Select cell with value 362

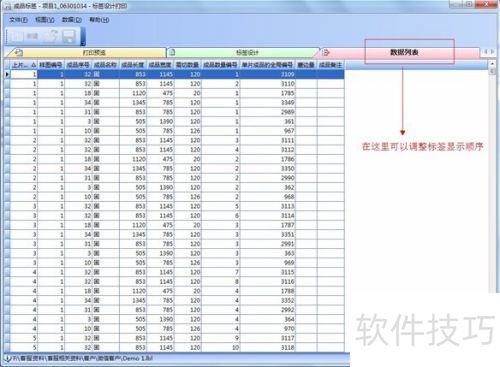pos(268,187)
